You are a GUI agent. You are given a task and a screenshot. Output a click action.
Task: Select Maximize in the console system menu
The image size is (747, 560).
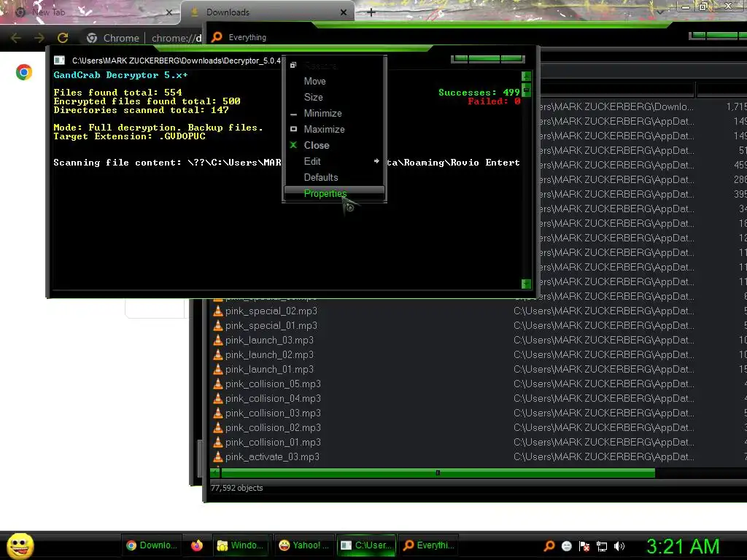tap(324, 129)
